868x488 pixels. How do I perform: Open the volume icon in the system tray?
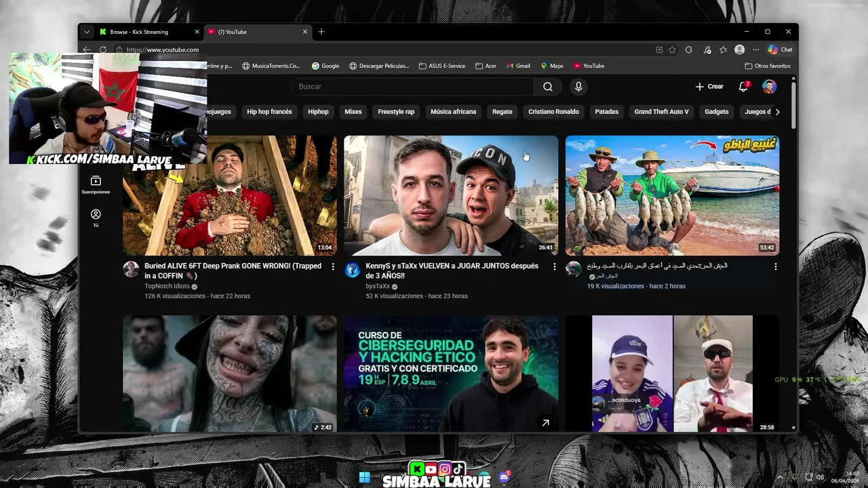pyautogui.click(x=820, y=477)
